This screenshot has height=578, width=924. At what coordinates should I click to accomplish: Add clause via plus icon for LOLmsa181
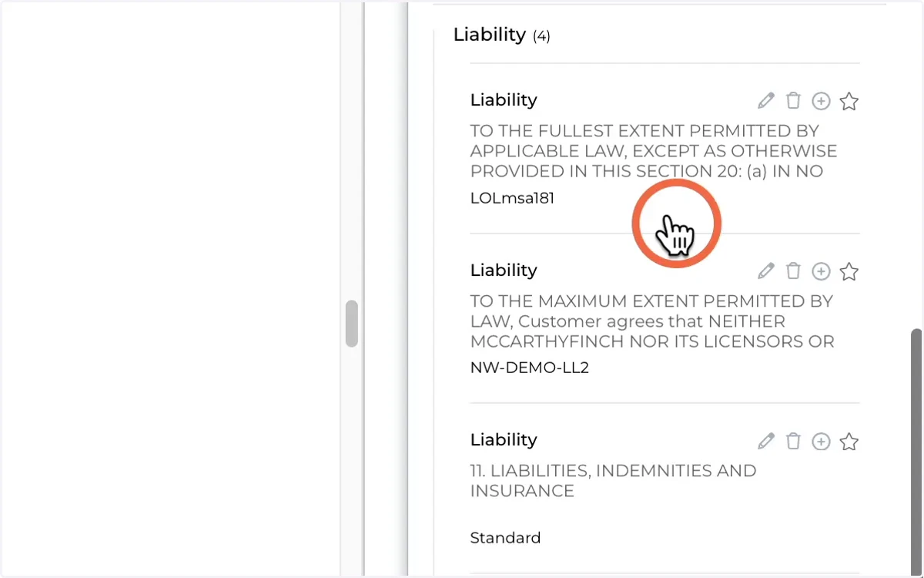[822, 101]
